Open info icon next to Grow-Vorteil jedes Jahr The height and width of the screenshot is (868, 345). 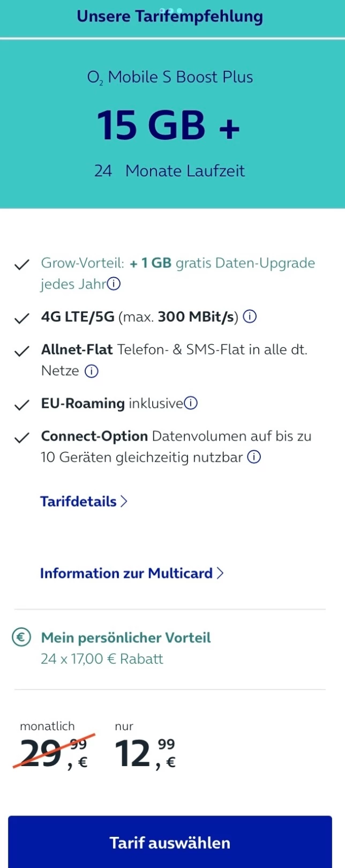coord(114,284)
